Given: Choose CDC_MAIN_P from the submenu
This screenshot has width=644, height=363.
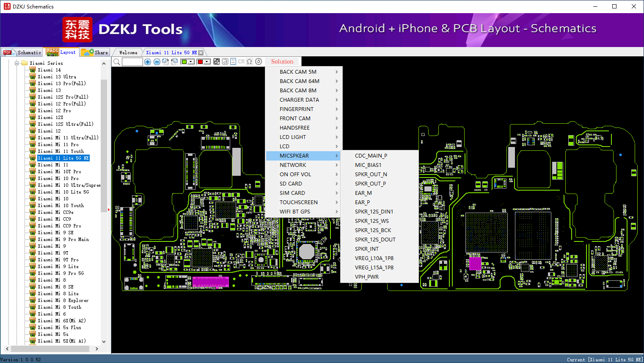Looking at the screenshot, I should coord(380,156).
